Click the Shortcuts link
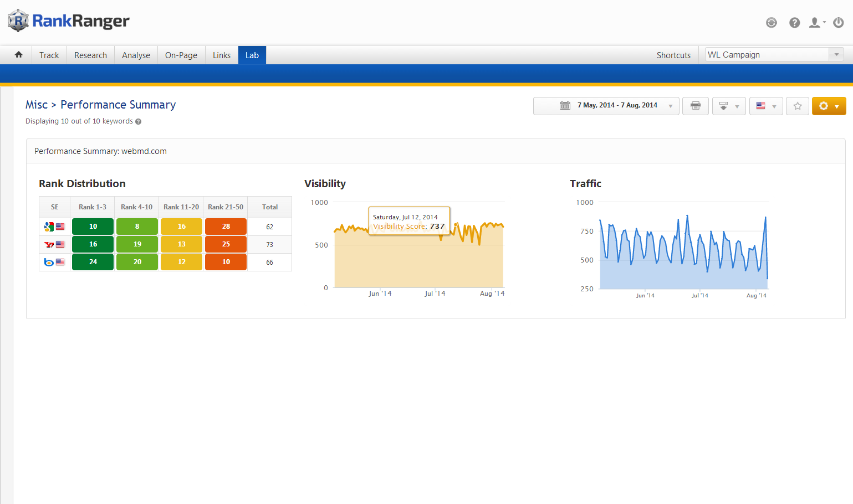 (x=673, y=55)
